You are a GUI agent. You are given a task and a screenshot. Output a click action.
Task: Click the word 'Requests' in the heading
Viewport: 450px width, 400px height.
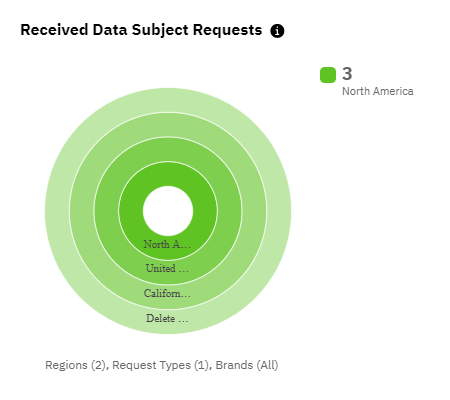coord(227,30)
